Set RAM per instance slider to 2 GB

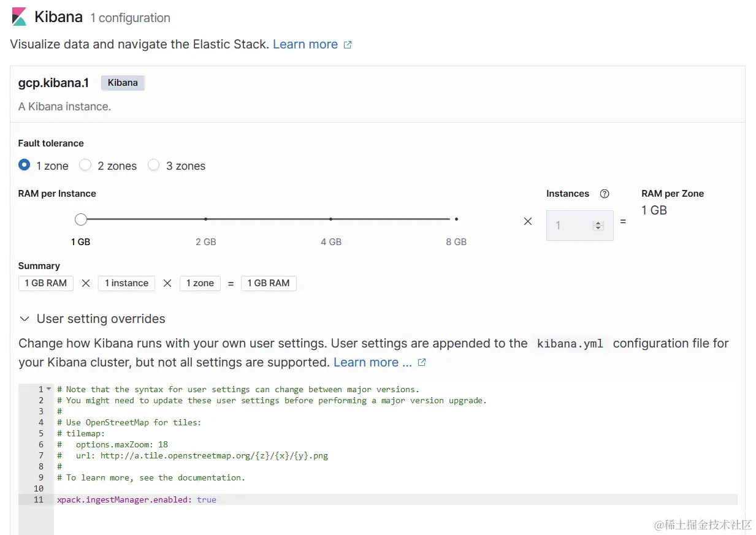coord(205,219)
